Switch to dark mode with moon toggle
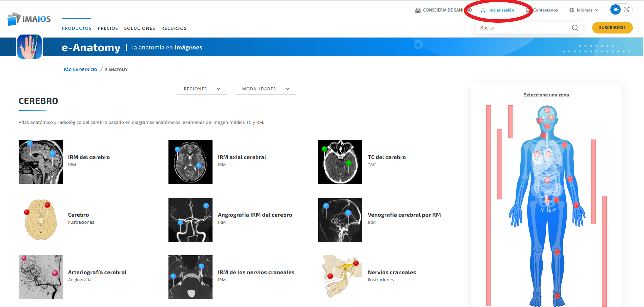The height and width of the screenshot is (307, 644). 627,9
